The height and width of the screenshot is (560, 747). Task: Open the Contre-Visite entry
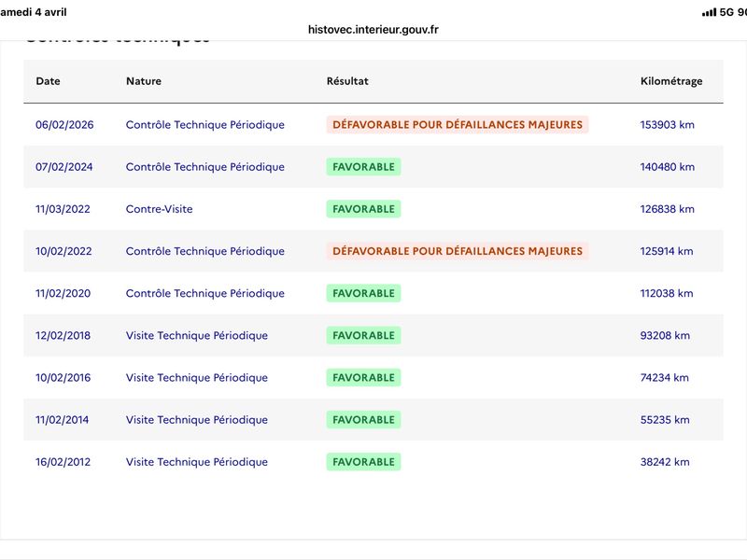160,209
